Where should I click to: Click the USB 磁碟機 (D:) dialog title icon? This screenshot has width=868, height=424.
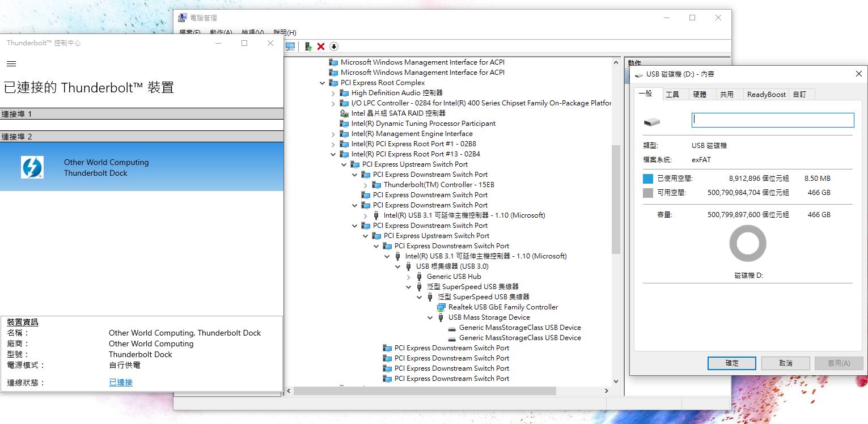[x=638, y=74]
